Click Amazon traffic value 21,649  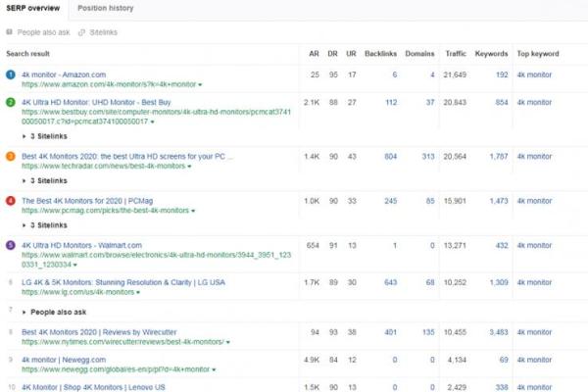point(455,74)
